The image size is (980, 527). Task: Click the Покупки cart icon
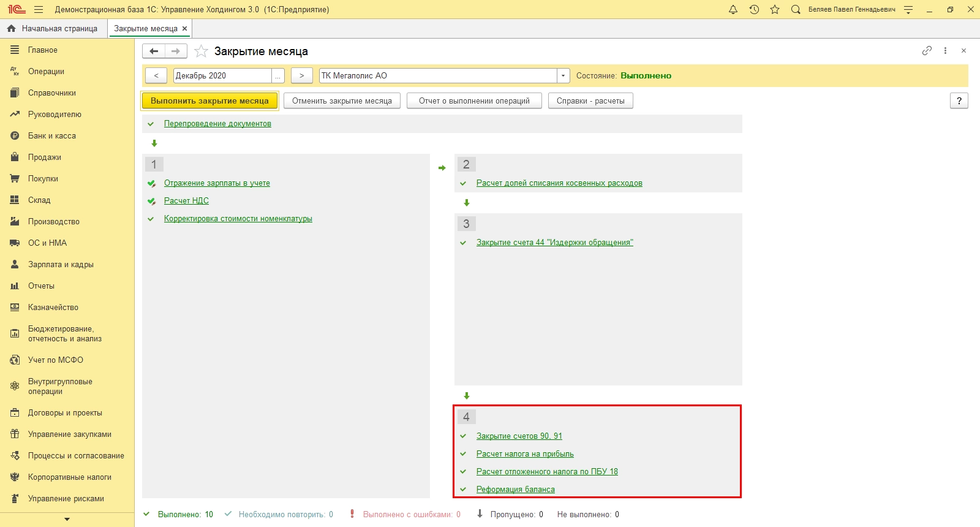pos(15,179)
